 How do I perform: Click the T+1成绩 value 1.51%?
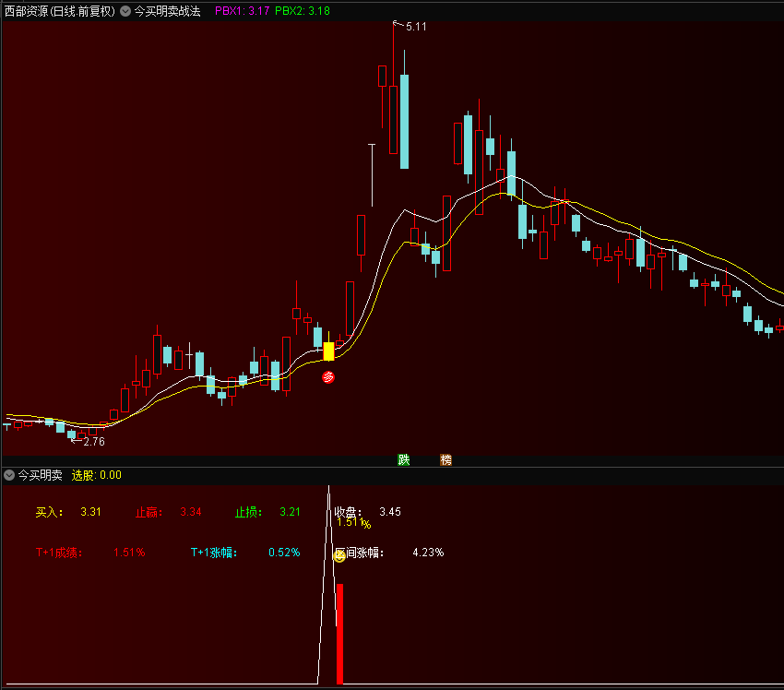point(129,553)
